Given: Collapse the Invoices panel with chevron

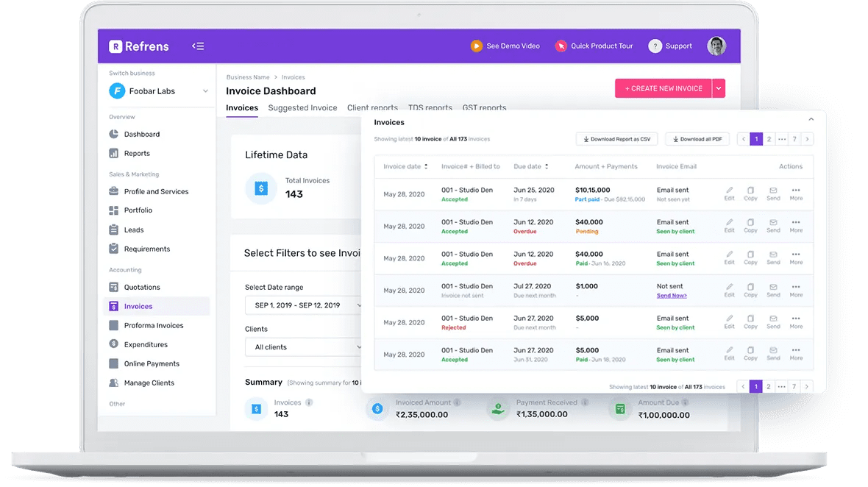Looking at the screenshot, I should pyautogui.click(x=811, y=119).
